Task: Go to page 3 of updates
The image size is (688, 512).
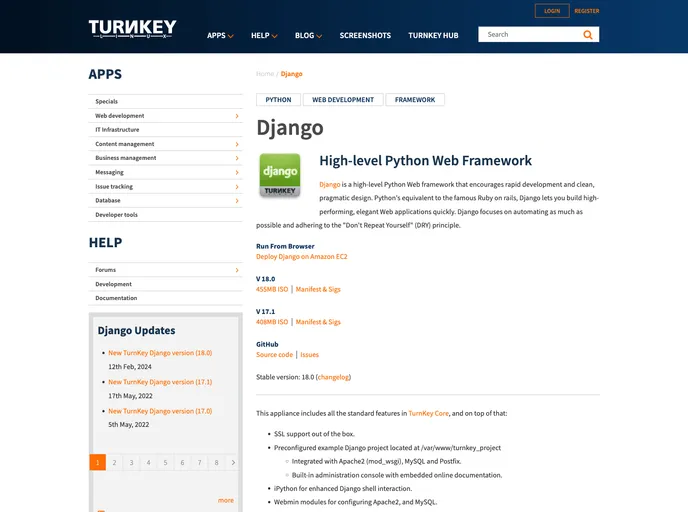Action: (x=131, y=462)
